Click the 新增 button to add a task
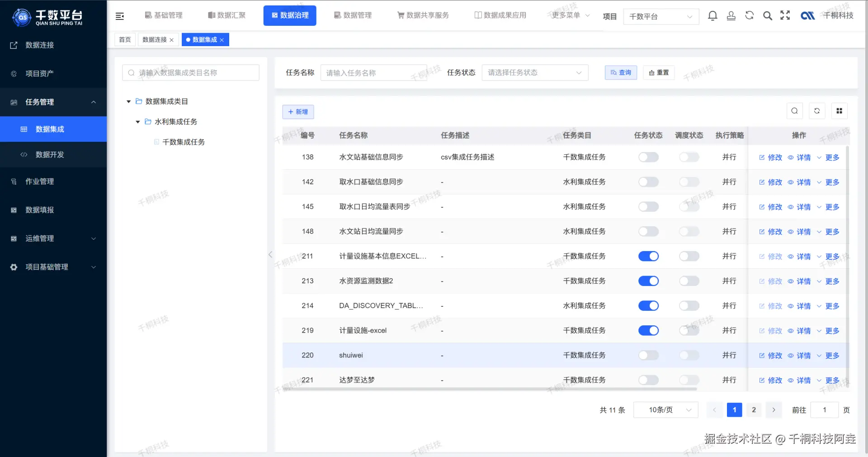 tap(298, 112)
